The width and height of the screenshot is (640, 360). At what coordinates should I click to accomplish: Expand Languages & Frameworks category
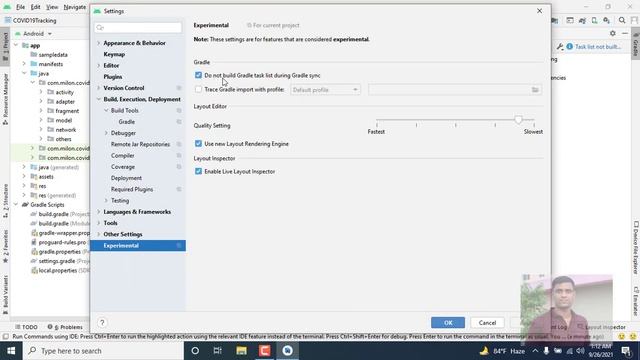pos(99,212)
